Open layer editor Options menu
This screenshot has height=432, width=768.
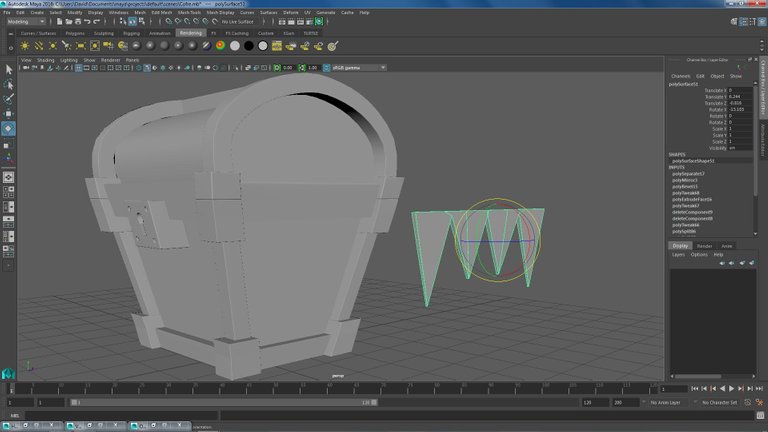pyautogui.click(x=699, y=255)
